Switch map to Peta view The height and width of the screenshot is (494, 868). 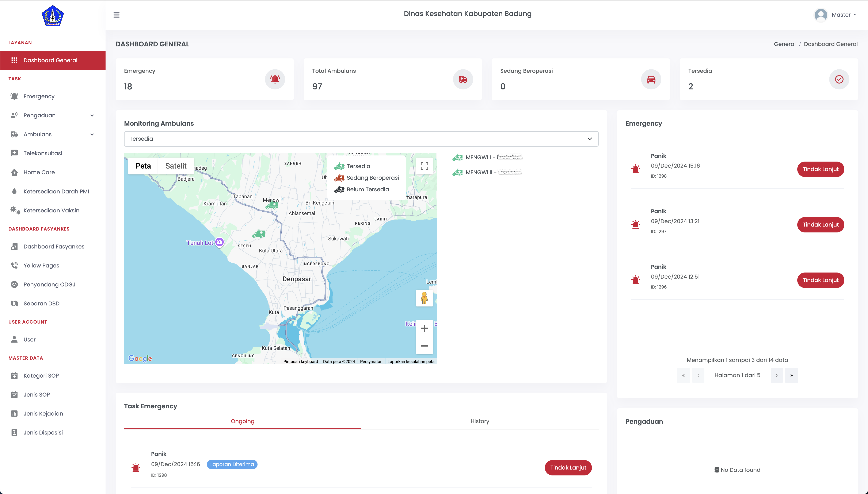(x=143, y=166)
